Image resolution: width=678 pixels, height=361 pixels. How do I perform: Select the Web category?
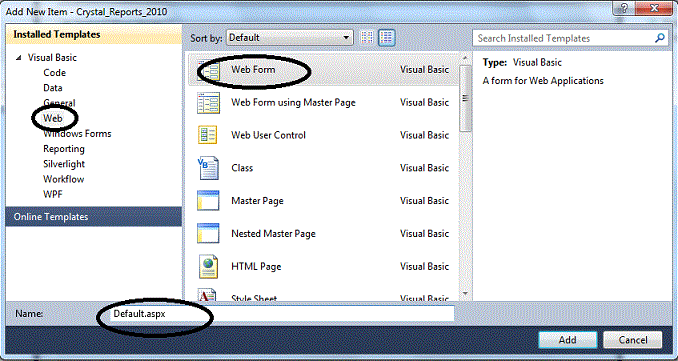coord(53,118)
